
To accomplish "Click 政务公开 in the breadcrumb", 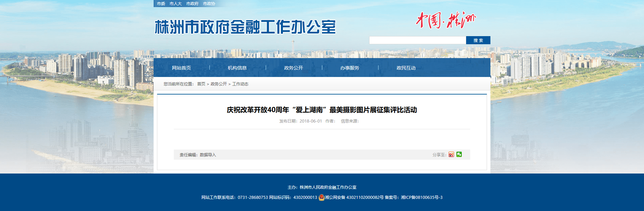I will 219,84.
